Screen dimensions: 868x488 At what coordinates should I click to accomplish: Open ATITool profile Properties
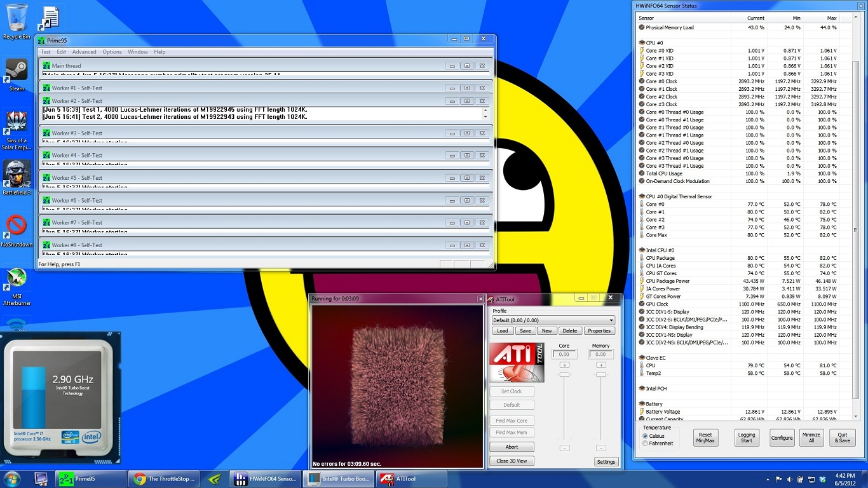[x=599, y=330]
